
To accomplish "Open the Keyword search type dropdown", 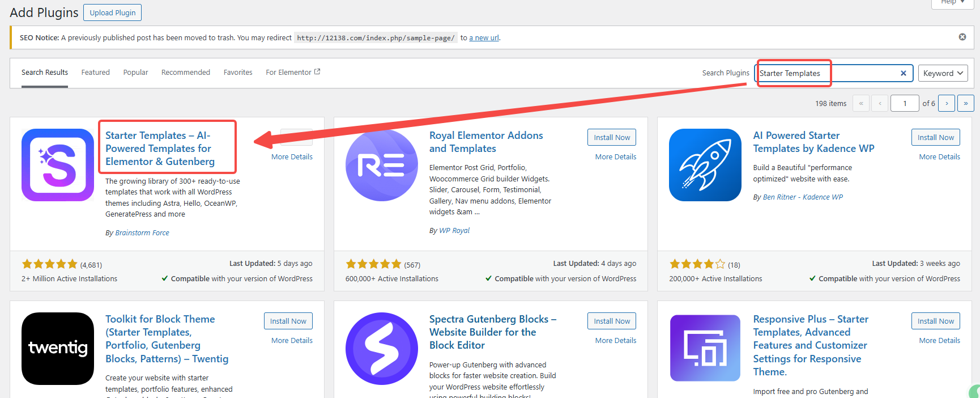I will tap(943, 73).
